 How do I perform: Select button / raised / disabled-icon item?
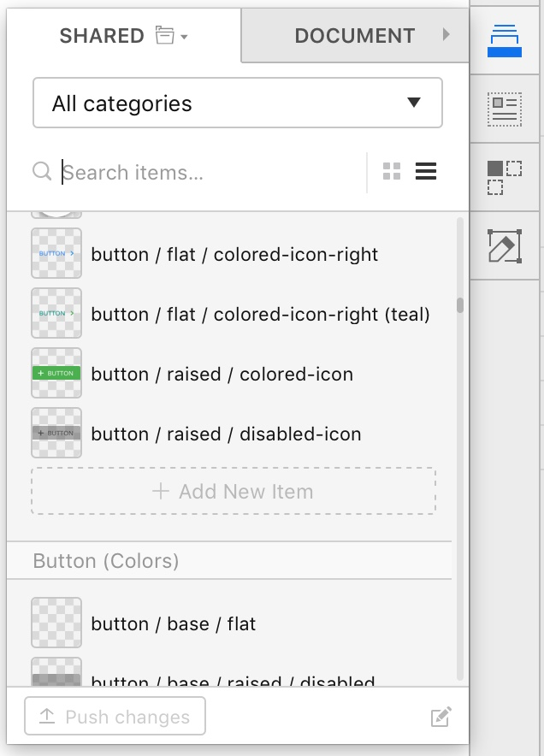click(x=226, y=434)
